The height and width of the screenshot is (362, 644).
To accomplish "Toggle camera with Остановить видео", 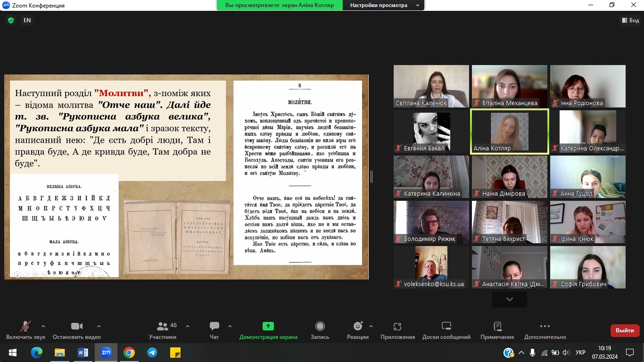I will coord(76,327).
